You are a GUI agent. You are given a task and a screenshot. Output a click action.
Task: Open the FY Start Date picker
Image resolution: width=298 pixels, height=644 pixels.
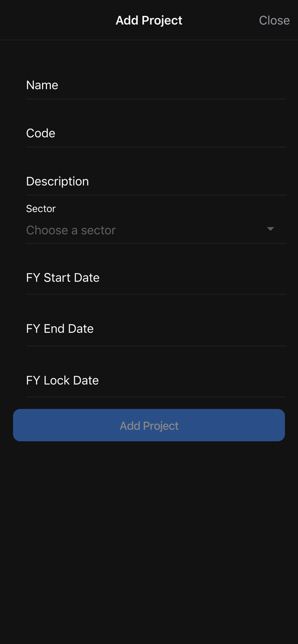(156, 278)
